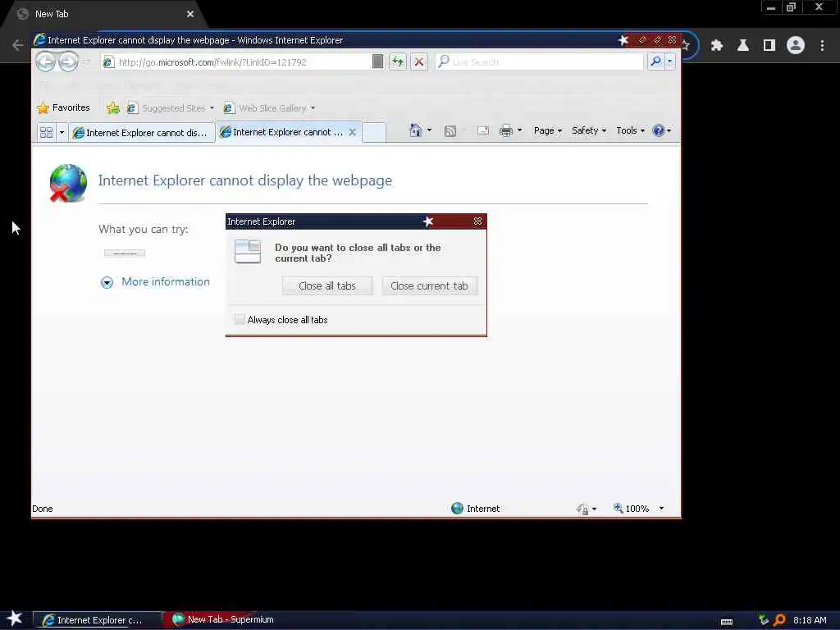The image size is (840, 630).
Task: Open Home button dropdown arrow
Action: point(429,130)
